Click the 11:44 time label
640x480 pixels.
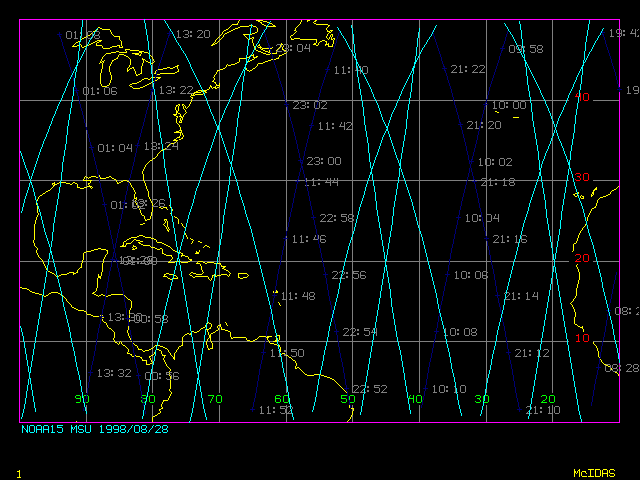(x=322, y=182)
